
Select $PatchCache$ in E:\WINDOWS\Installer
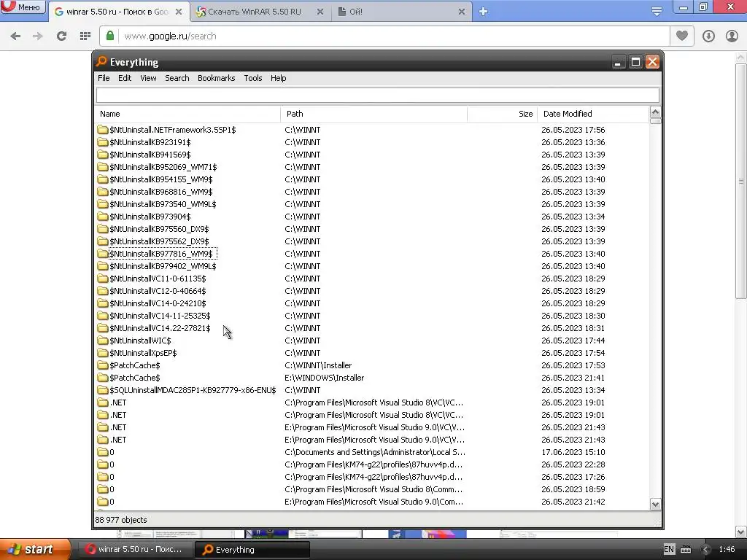point(135,378)
